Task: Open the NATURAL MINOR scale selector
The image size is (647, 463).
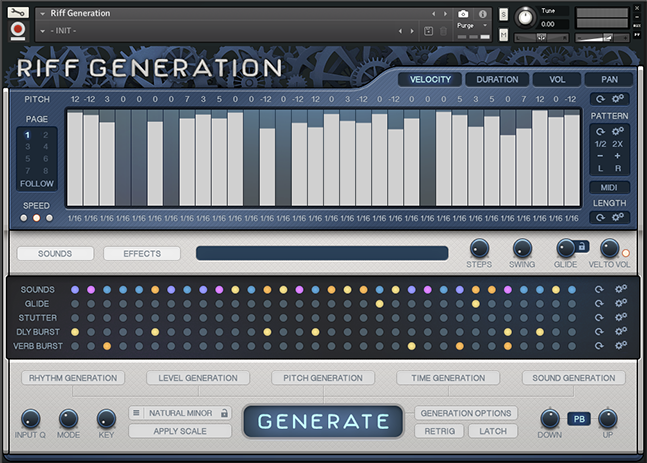Action: (x=181, y=413)
